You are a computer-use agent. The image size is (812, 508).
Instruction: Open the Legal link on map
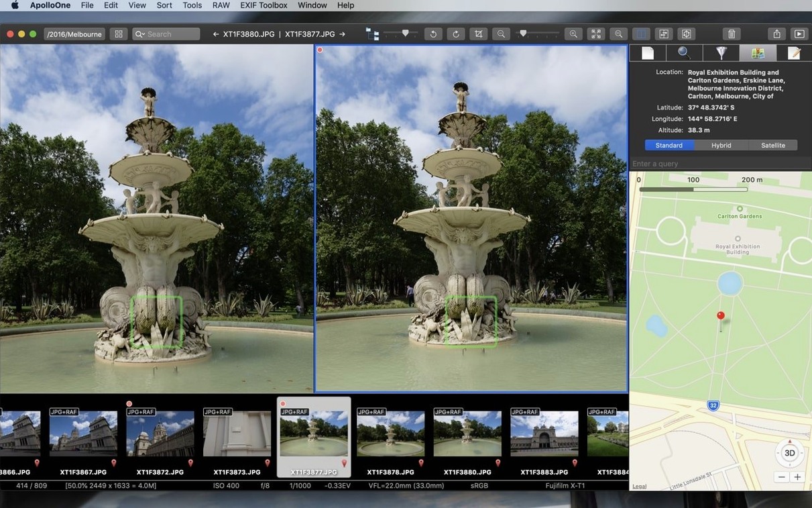(640, 486)
